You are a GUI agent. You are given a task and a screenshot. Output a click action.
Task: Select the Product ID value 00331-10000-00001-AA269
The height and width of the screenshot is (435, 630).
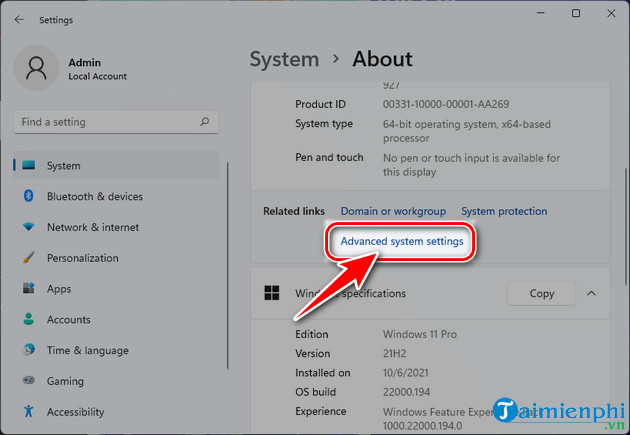(446, 104)
